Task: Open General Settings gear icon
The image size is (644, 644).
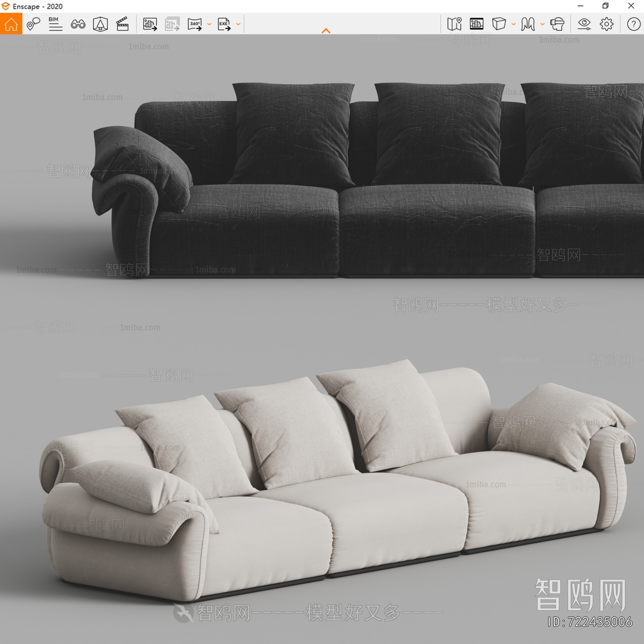Action: (x=607, y=24)
